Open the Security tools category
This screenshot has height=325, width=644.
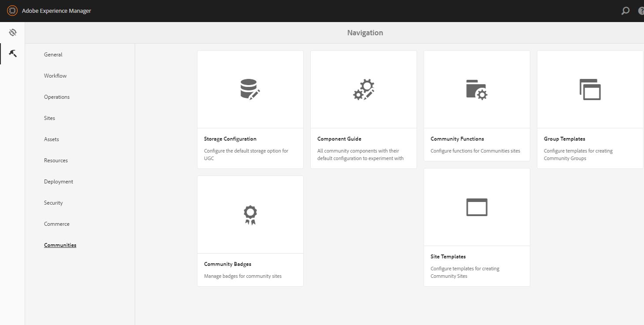click(x=53, y=203)
